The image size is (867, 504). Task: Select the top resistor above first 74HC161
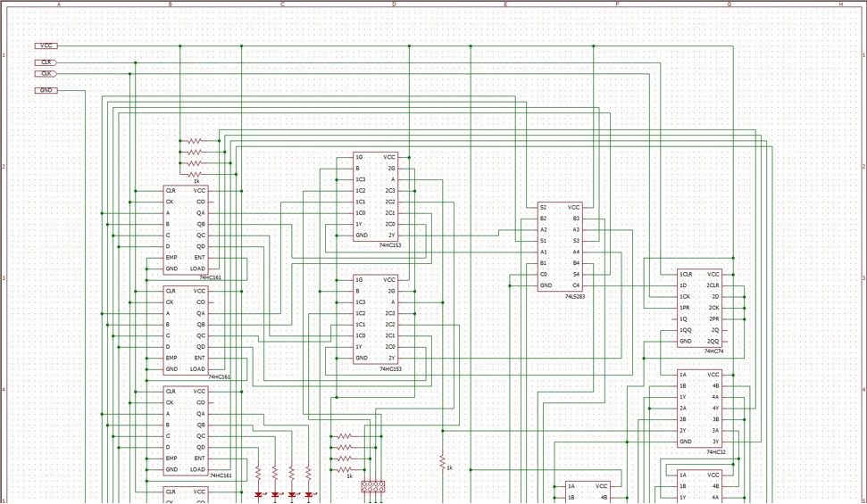click(x=194, y=141)
